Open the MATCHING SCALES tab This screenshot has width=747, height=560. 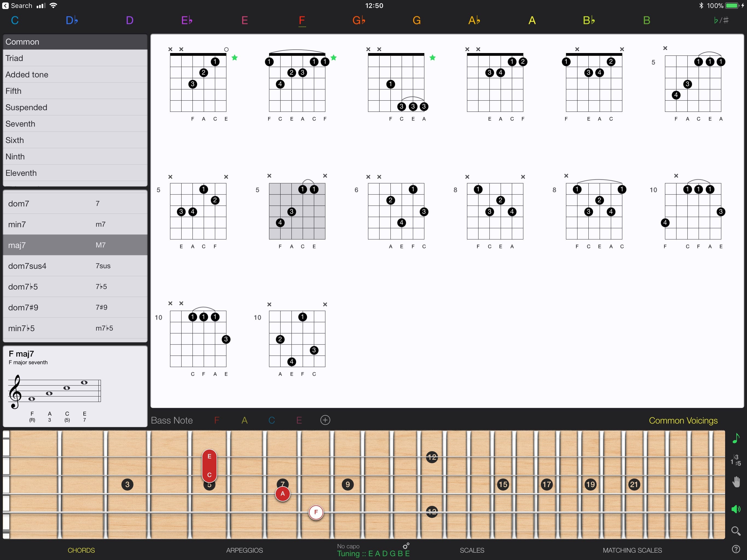click(x=632, y=550)
